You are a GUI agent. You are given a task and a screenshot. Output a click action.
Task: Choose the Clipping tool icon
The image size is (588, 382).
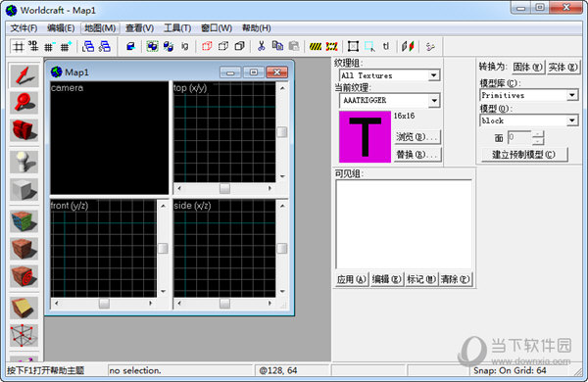coord(24,308)
